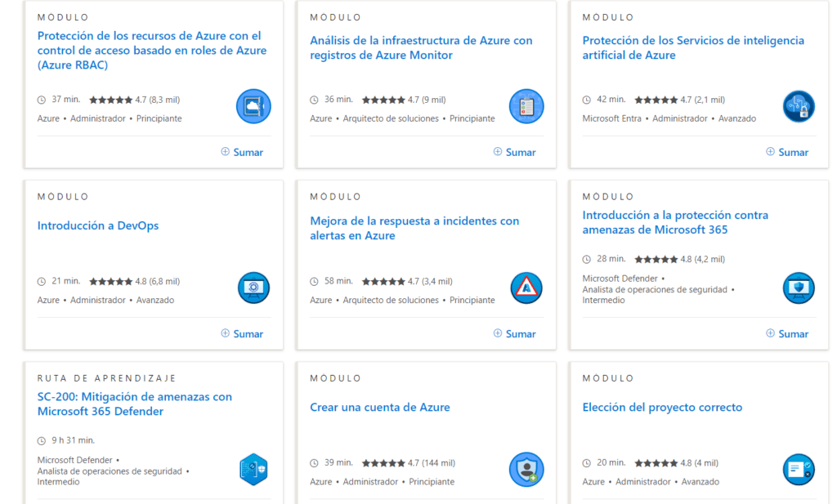Screen dimensions: 837x504
Task: Click the 4.7 (3,4 mil) star rating
Action: tap(407, 282)
